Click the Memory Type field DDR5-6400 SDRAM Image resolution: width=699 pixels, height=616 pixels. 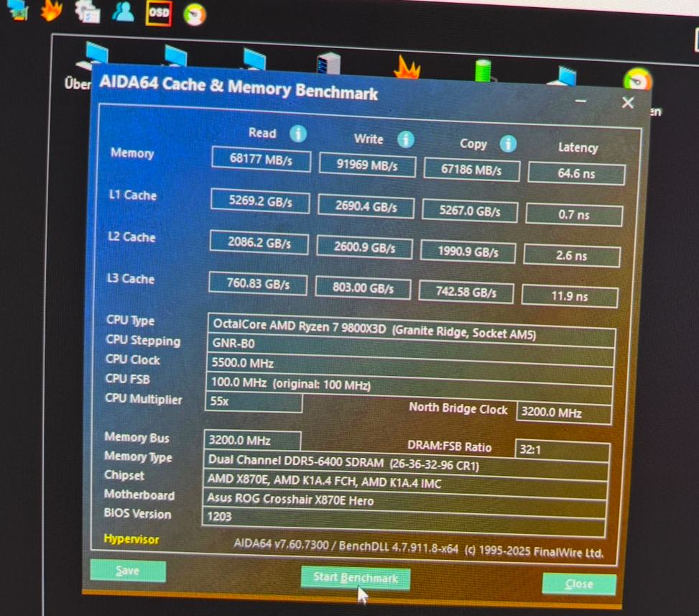(406, 464)
